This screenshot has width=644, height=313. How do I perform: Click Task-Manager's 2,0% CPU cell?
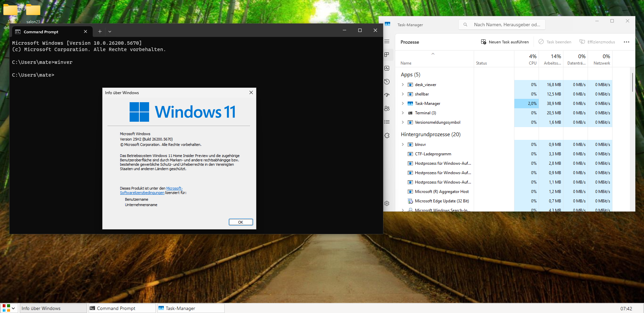point(526,104)
